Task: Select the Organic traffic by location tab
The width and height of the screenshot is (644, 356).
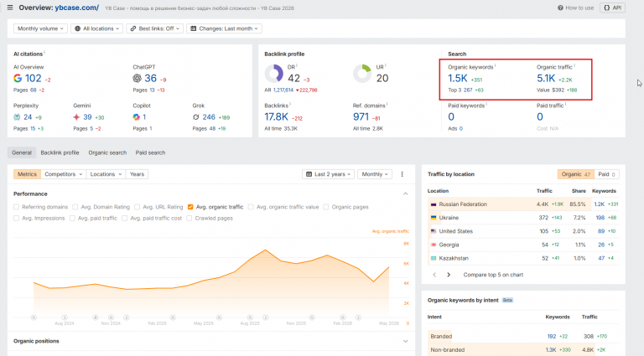Action: pyautogui.click(x=575, y=174)
